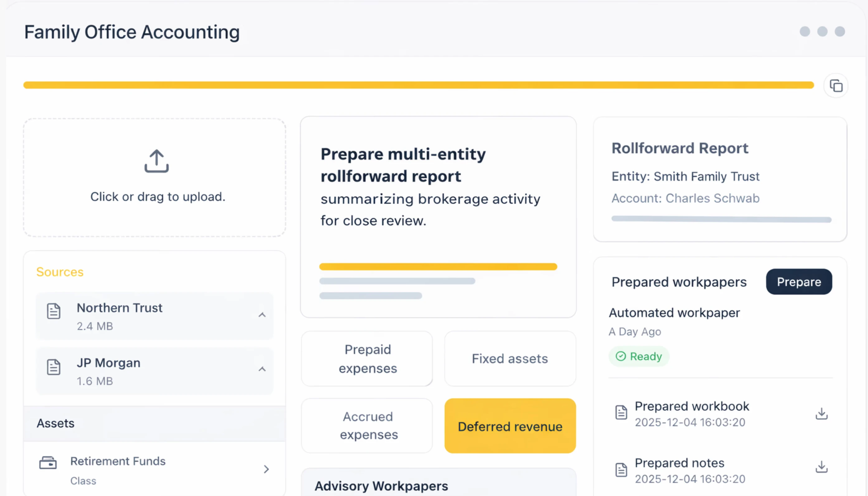
Task: Download the Prepared notes file
Action: [x=822, y=468]
